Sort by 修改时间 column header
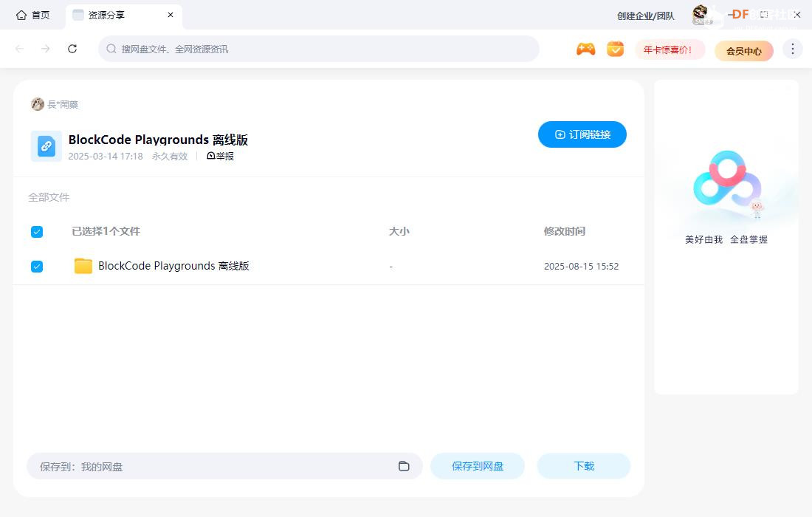 click(x=565, y=232)
